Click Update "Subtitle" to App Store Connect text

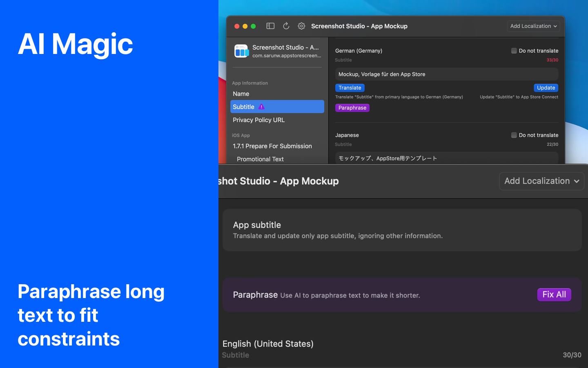click(x=519, y=97)
